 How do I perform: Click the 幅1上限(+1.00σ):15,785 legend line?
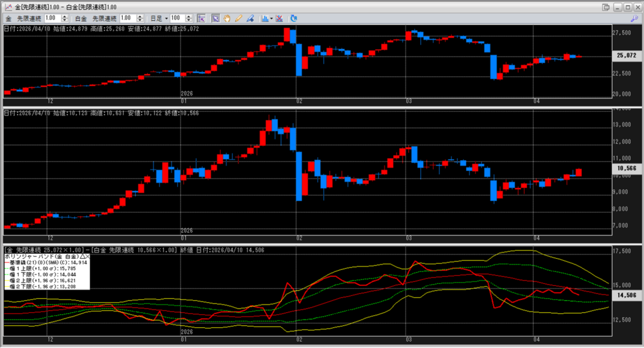(40, 268)
